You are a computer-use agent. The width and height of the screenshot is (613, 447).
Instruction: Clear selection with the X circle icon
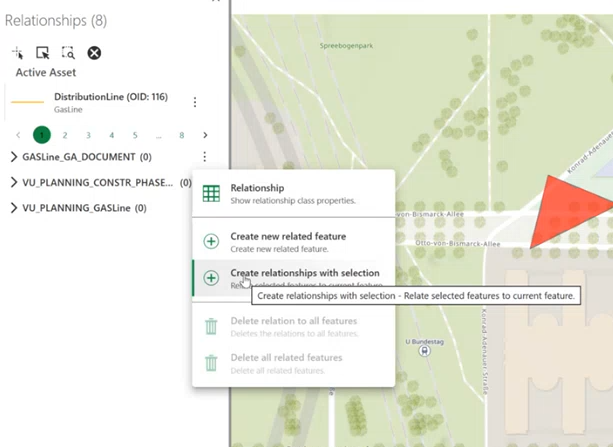[94, 53]
